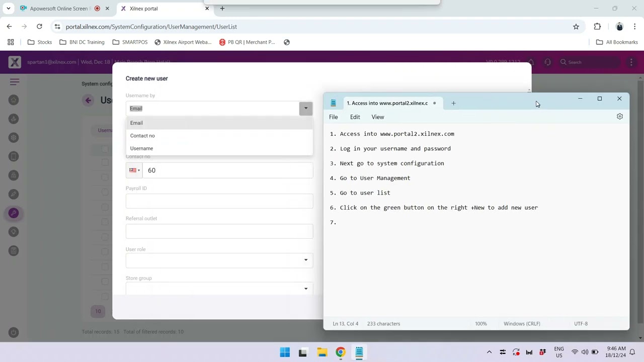Open Chrome's three-dot menu

click(635, 27)
